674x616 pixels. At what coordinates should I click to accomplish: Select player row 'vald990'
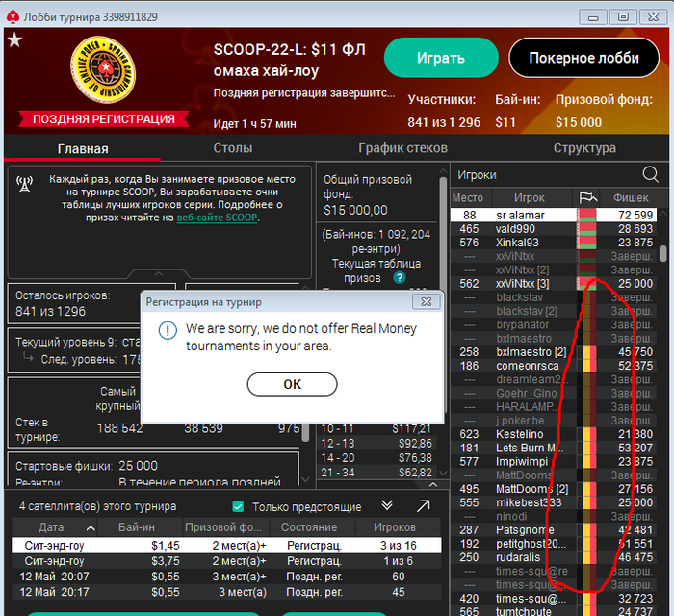point(554,229)
